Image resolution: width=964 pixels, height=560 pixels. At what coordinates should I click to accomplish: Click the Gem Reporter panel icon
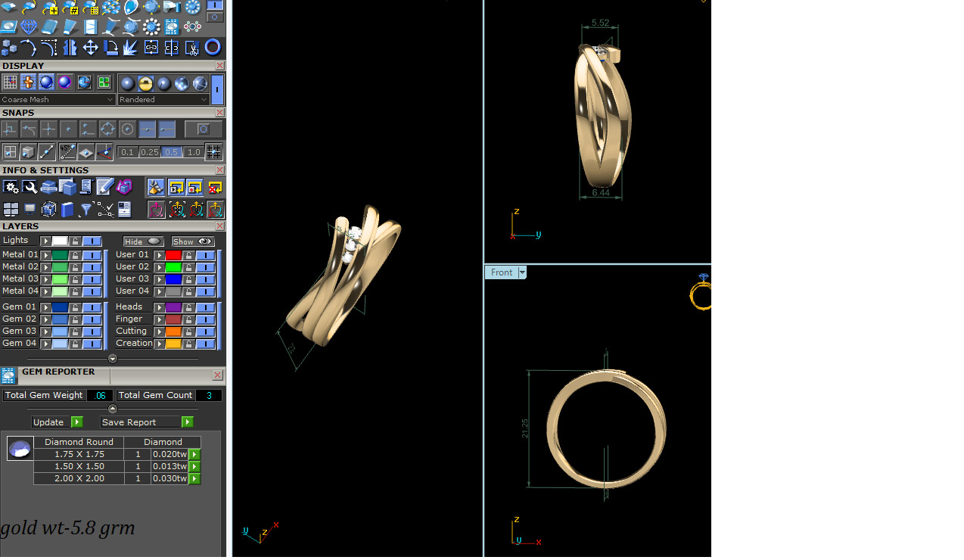tap(8, 375)
